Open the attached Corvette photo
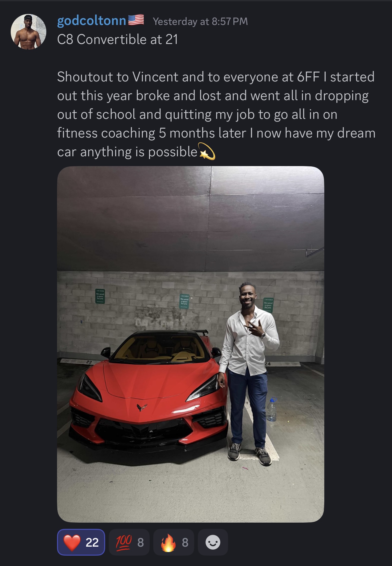The image size is (392, 566). coord(190,344)
